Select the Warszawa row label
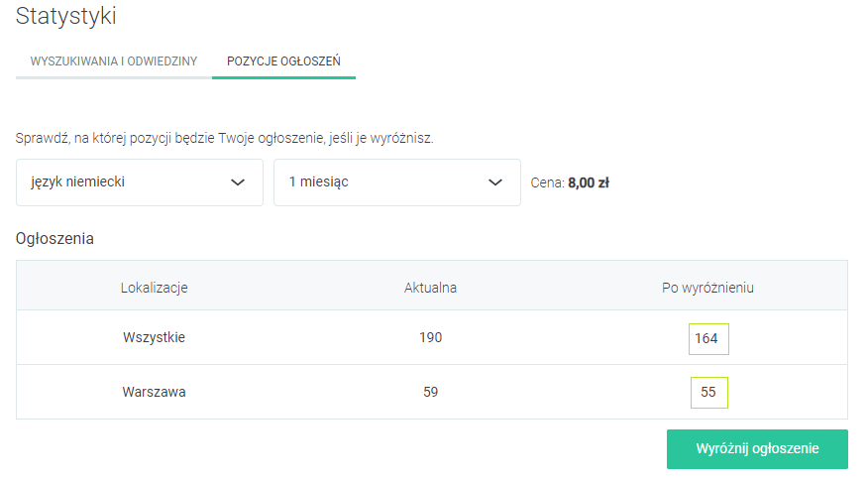Screen dimensions: 868x482 (x=155, y=392)
